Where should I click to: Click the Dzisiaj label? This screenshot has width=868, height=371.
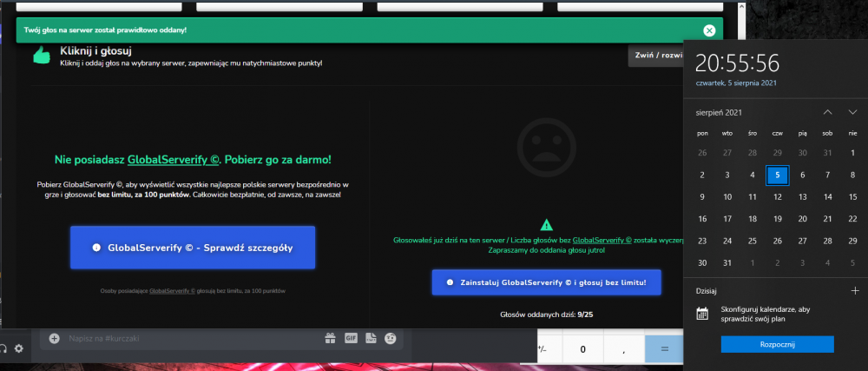pos(707,290)
